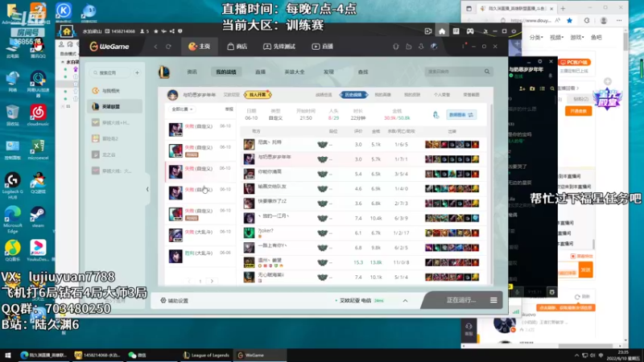This screenshot has height=362, width=644.
Task: Click the 15.3 rating score
Action: [x=358, y=262]
